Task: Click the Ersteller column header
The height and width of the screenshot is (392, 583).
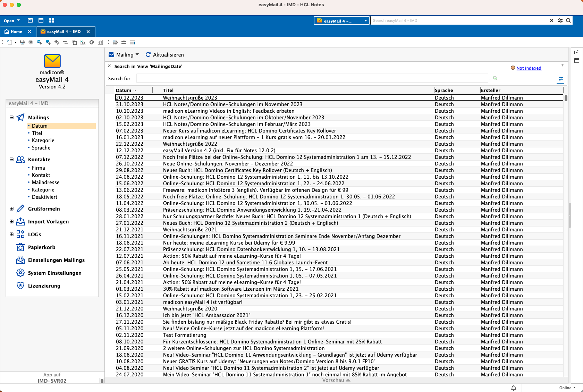Action: tap(522, 90)
